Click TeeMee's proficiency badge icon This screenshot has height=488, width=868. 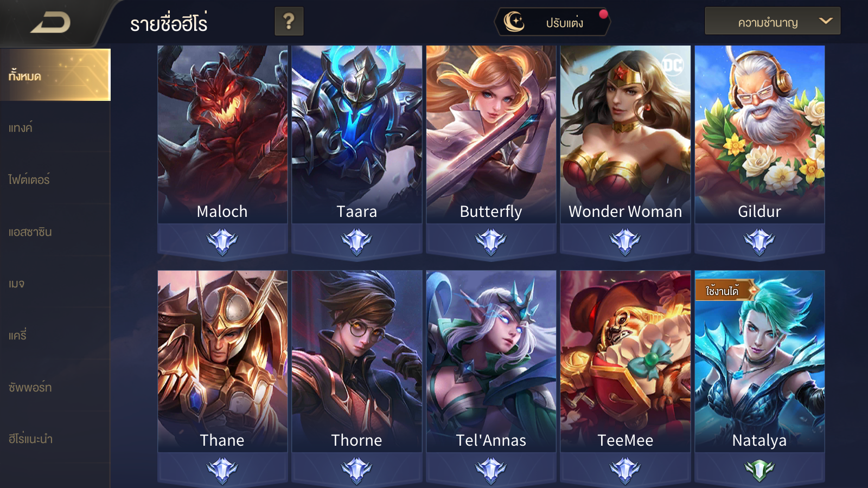click(x=625, y=470)
